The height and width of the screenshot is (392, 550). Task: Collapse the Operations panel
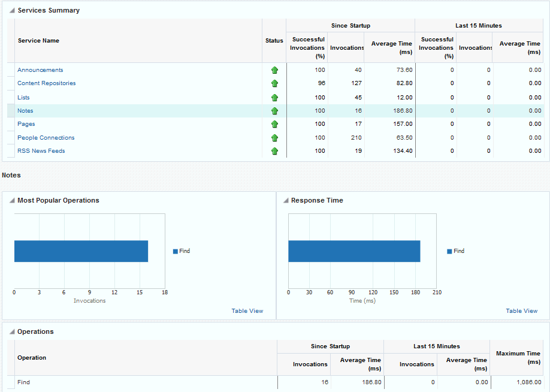pyautogui.click(x=12, y=332)
